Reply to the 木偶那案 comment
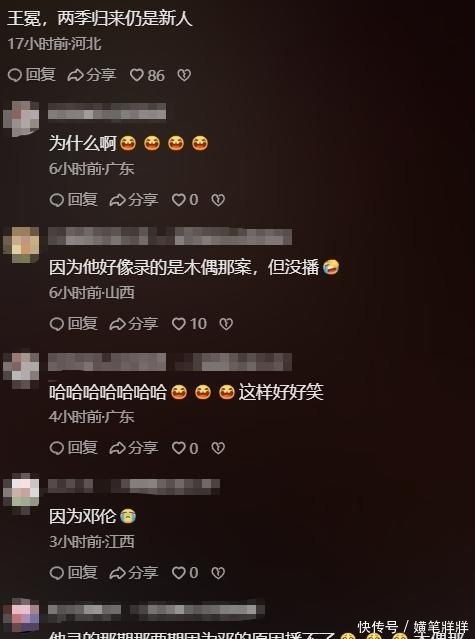This screenshot has height=639, width=475. point(73,324)
